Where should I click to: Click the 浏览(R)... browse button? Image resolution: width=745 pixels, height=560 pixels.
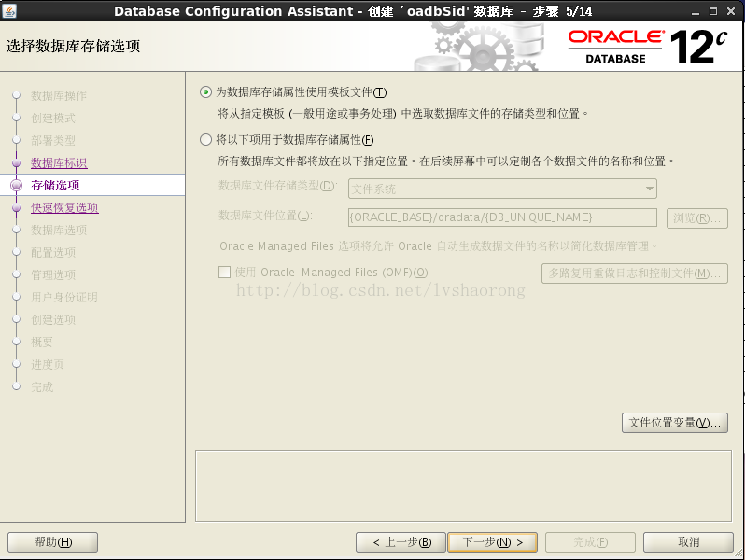697,218
